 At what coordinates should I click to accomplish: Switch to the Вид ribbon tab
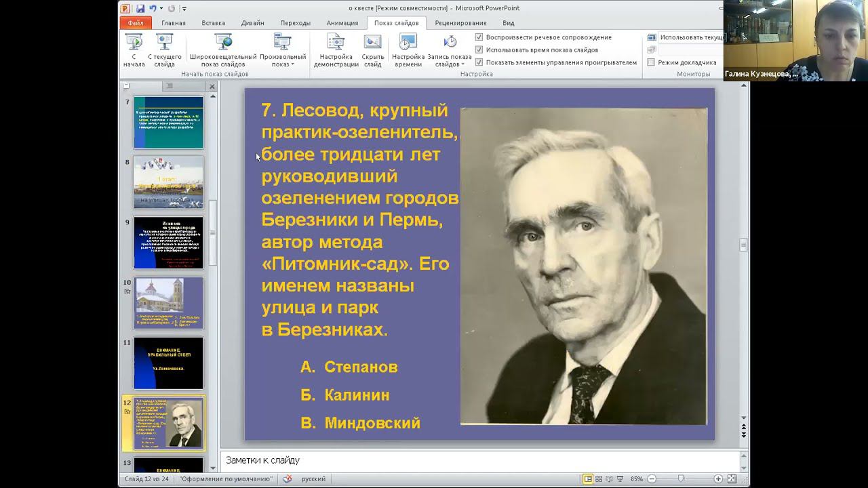[509, 23]
